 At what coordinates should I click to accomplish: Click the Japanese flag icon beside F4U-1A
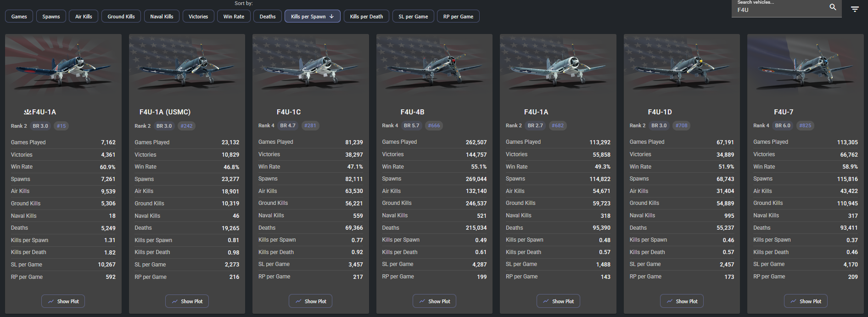27,112
